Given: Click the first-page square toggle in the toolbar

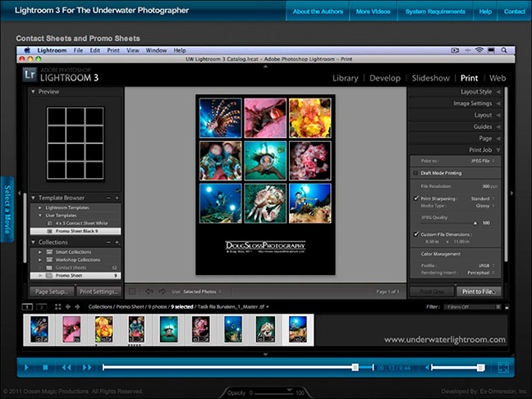Looking at the screenshot, I should click(x=133, y=291).
